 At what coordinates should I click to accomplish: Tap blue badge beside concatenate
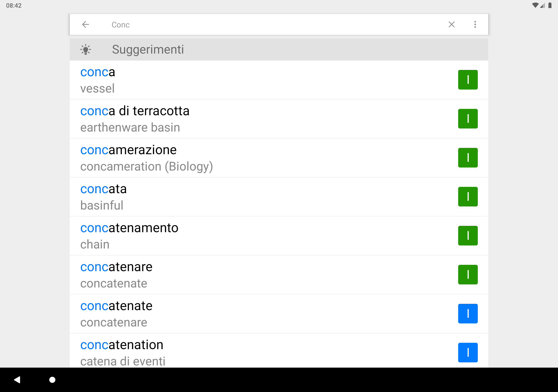[x=468, y=314]
